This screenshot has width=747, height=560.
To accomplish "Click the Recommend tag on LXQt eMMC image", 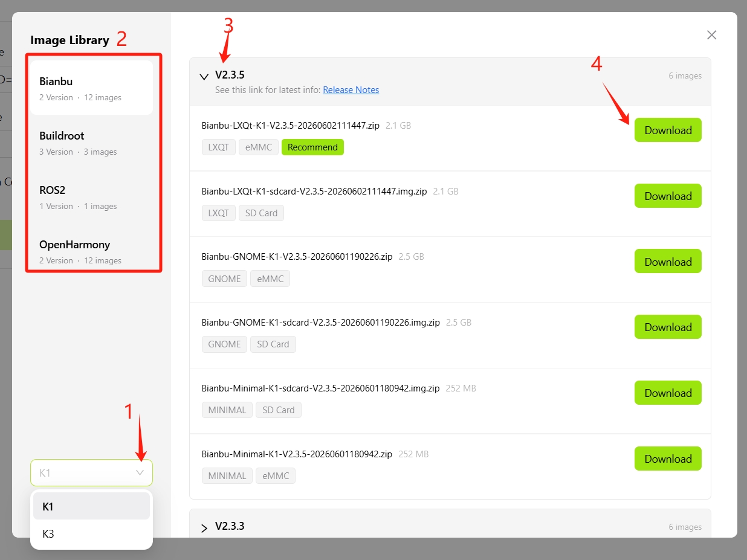I will (312, 147).
